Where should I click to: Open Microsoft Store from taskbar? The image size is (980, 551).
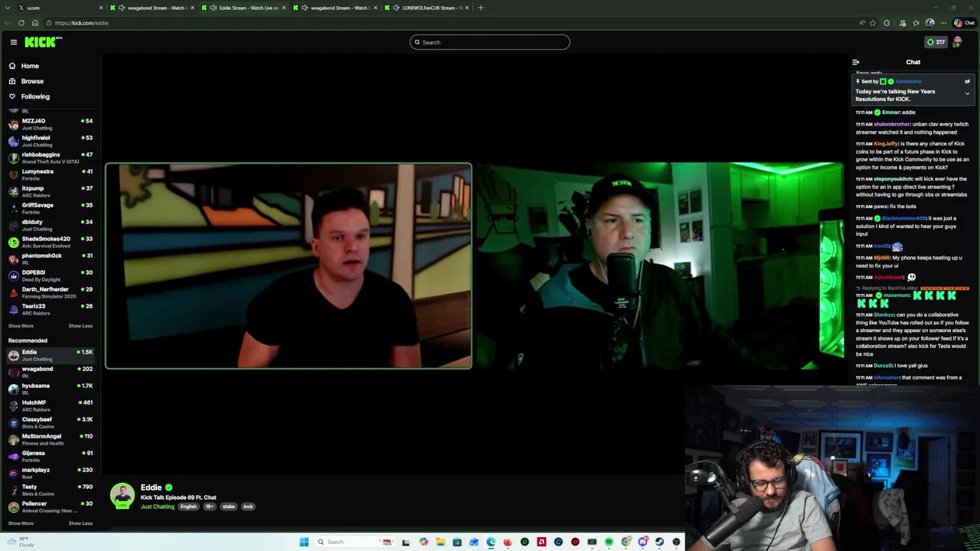[x=457, y=542]
